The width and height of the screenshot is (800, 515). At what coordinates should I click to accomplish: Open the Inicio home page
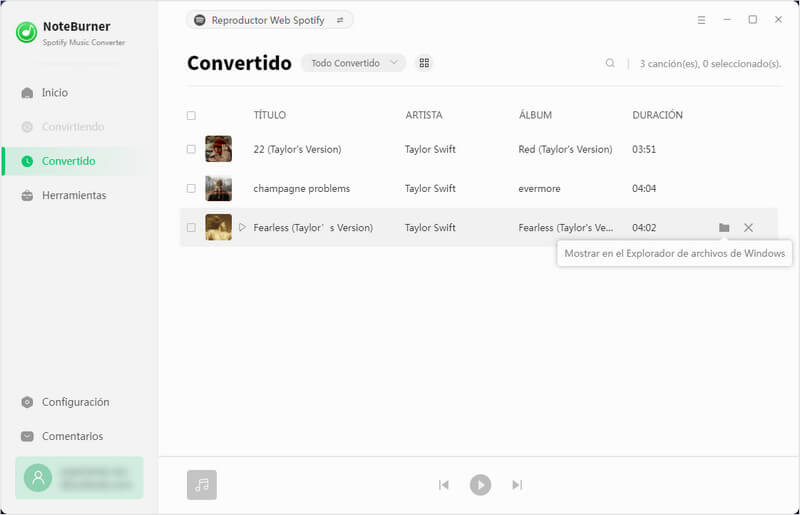tap(55, 92)
